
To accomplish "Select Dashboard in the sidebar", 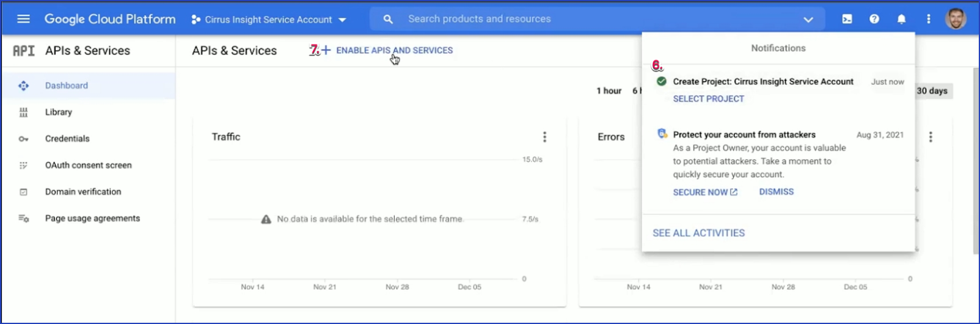I will (x=88, y=86).
